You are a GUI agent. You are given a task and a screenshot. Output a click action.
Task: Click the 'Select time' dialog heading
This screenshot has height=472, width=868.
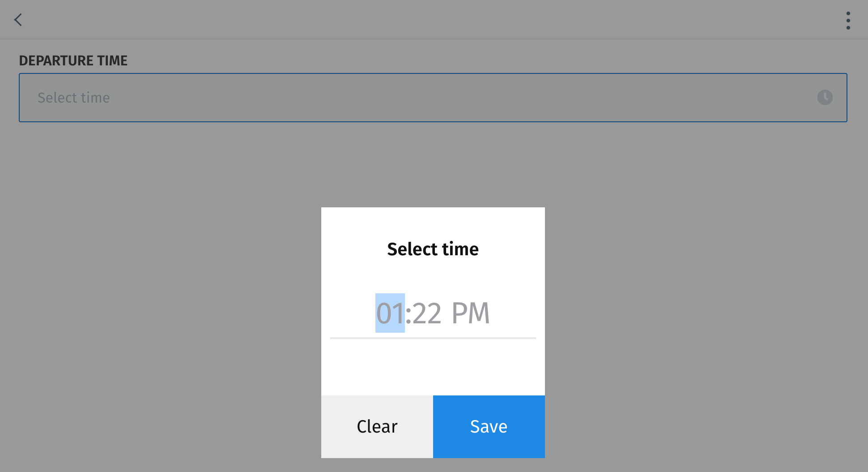[433, 249]
